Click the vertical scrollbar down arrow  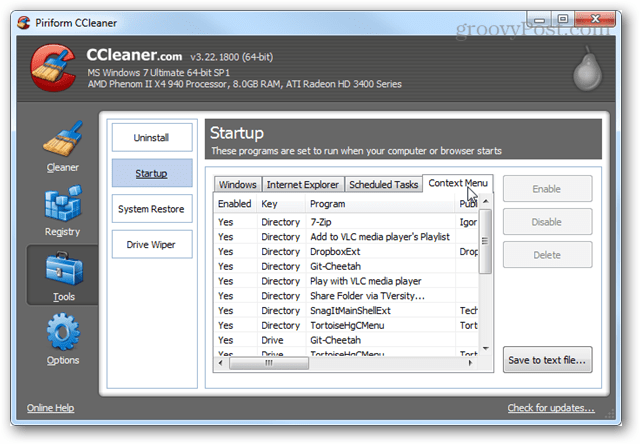486,349
